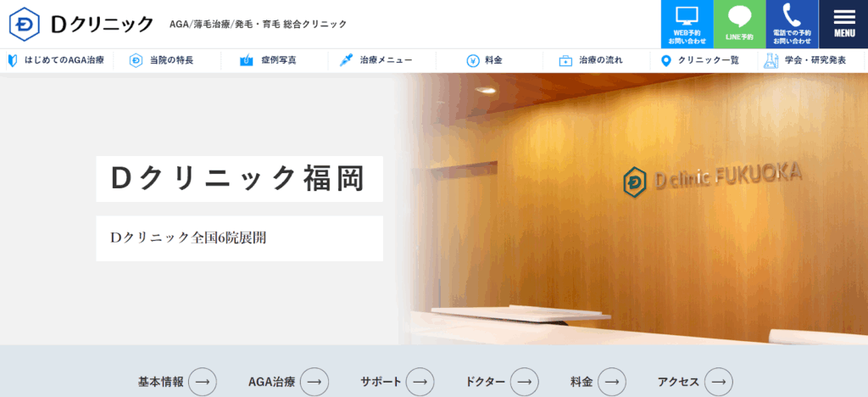Click the phone reservation icon
This screenshot has width=868, height=397.
[792, 15]
